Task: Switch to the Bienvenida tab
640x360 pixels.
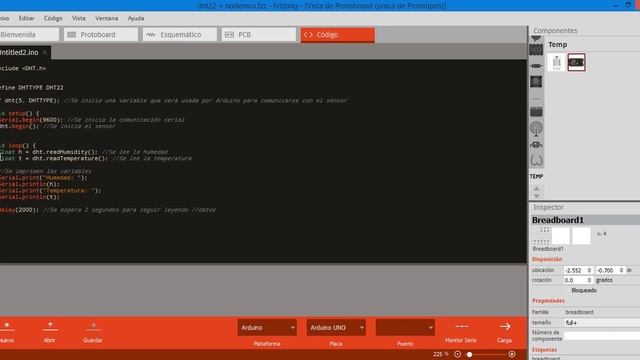Action: point(29,35)
